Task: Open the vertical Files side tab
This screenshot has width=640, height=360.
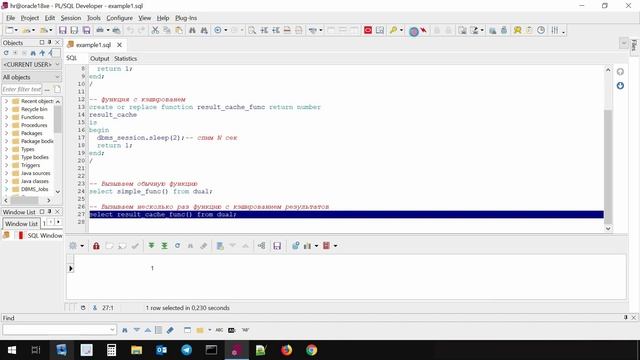Action: click(634, 45)
